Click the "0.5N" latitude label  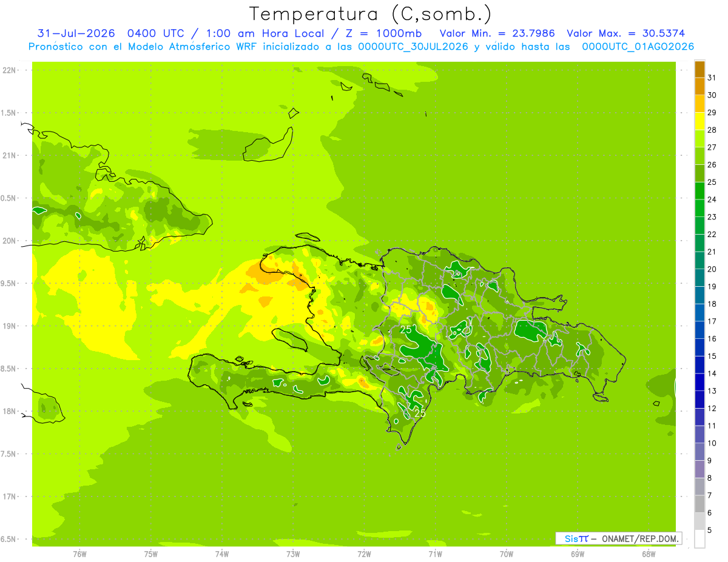[9, 198]
